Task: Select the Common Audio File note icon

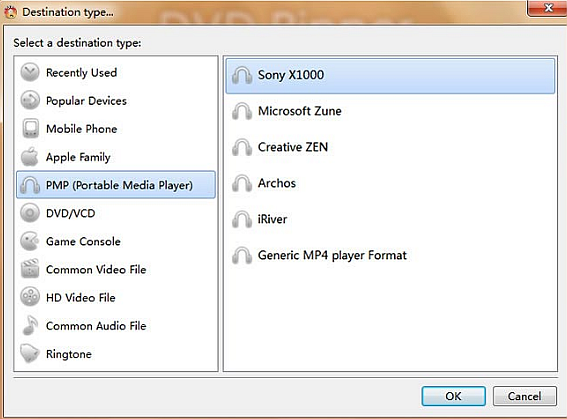Action: 30,325
